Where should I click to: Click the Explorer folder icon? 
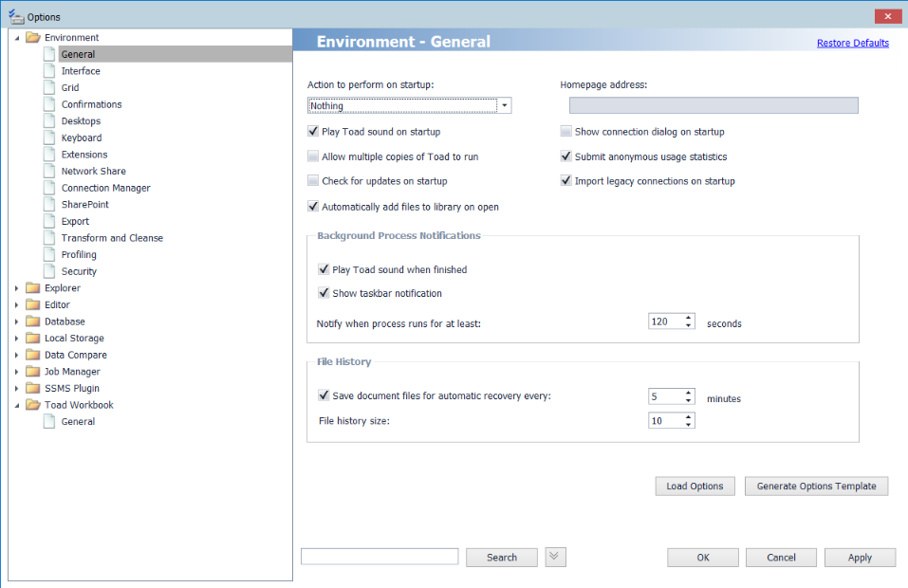(x=33, y=288)
